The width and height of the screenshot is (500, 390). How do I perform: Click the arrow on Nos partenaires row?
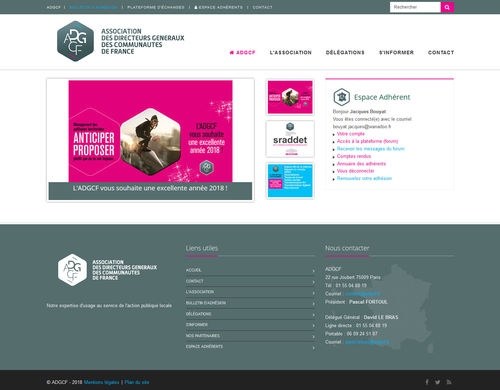click(x=313, y=337)
